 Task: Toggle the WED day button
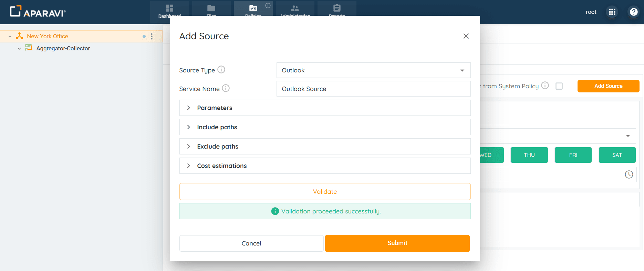[492, 155]
